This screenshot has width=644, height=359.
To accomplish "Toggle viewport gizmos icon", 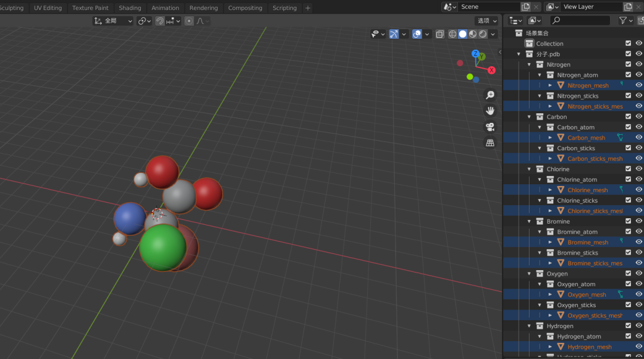I will [394, 34].
